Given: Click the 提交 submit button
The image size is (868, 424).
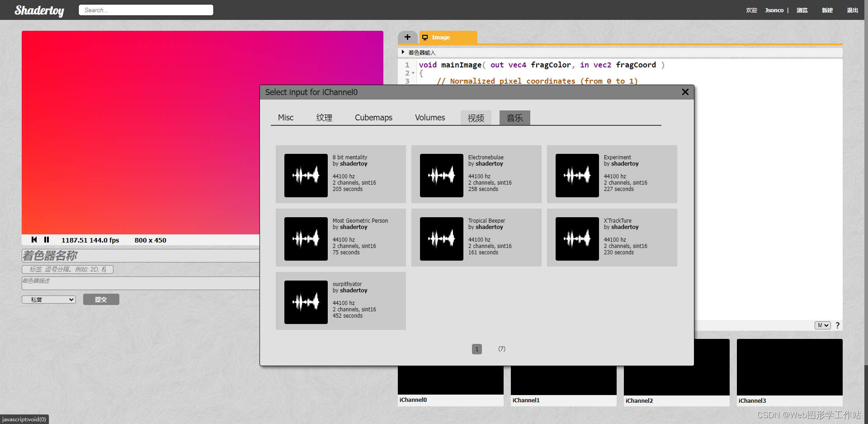Looking at the screenshot, I should click(x=101, y=300).
